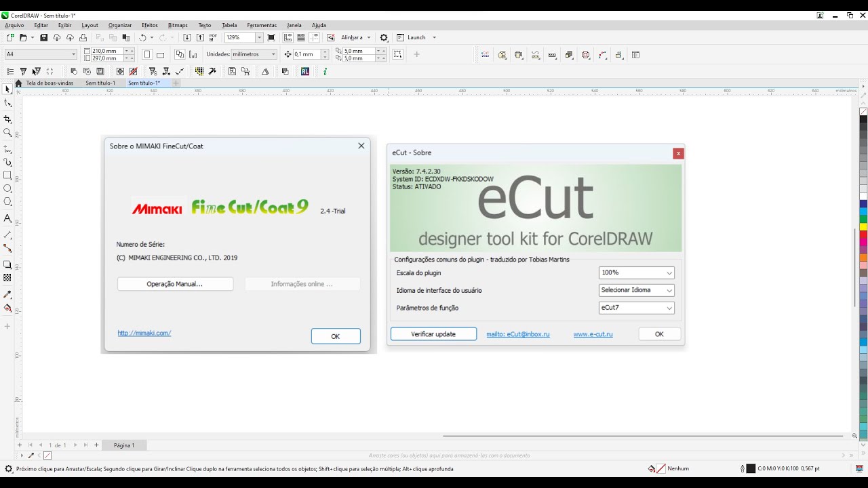The image size is (868, 488).
Task: Toggle the show rulers button
Action: pyautogui.click(x=288, y=37)
